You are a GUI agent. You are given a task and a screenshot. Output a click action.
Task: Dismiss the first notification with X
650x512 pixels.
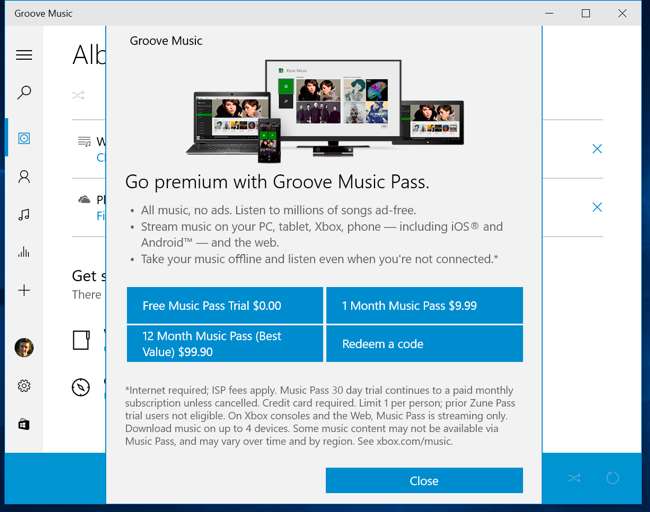pyautogui.click(x=597, y=149)
